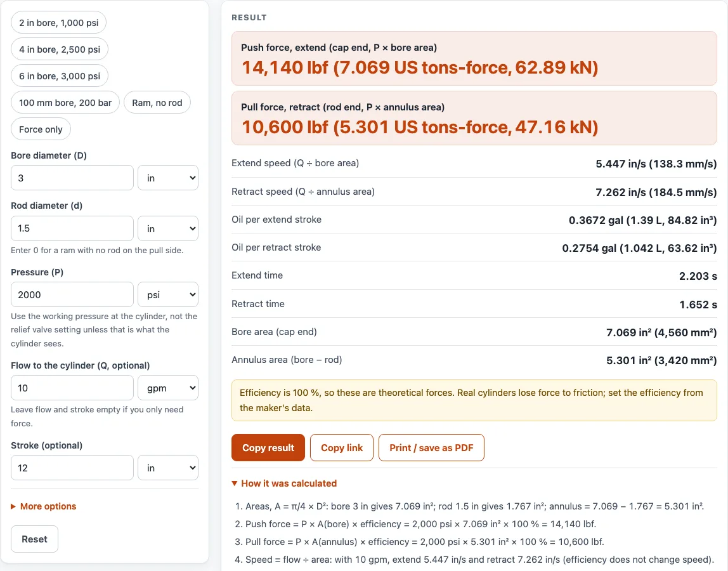The height and width of the screenshot is (571, 728).
Task: Click the oil per extend stroke value 0.3672 gal
Action: [x=642, y=220]
